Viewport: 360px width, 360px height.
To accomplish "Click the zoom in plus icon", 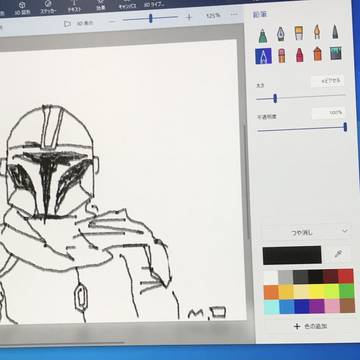I will (189, 17).
